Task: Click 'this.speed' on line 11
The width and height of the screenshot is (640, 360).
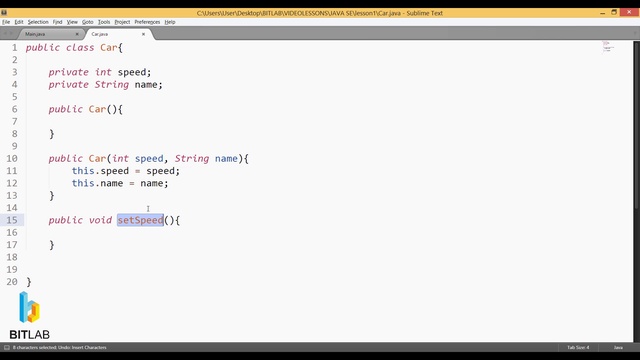Action: click(x=100, y=171)
